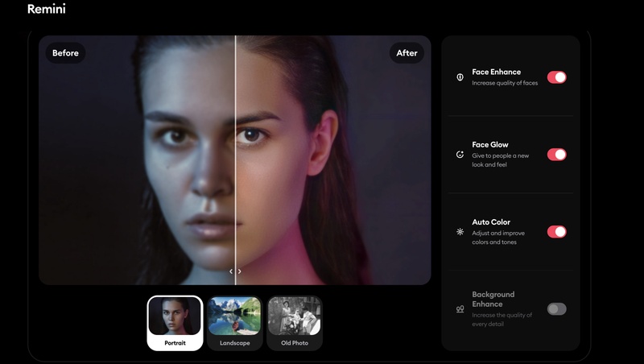The width and height of the screenshot is (644, 364).
Task: Click the left chevron on comparison handle
Action: tap(231, 271)
